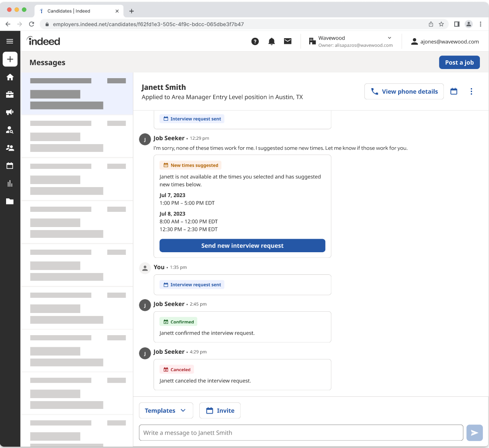Select the Candidates people icon
489x448 pixels.
click(10, 148)
